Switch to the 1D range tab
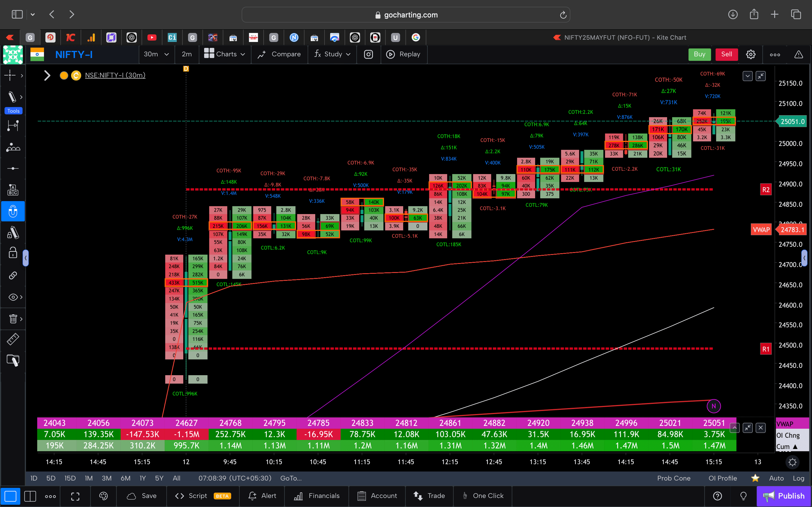 coord(33,478)
